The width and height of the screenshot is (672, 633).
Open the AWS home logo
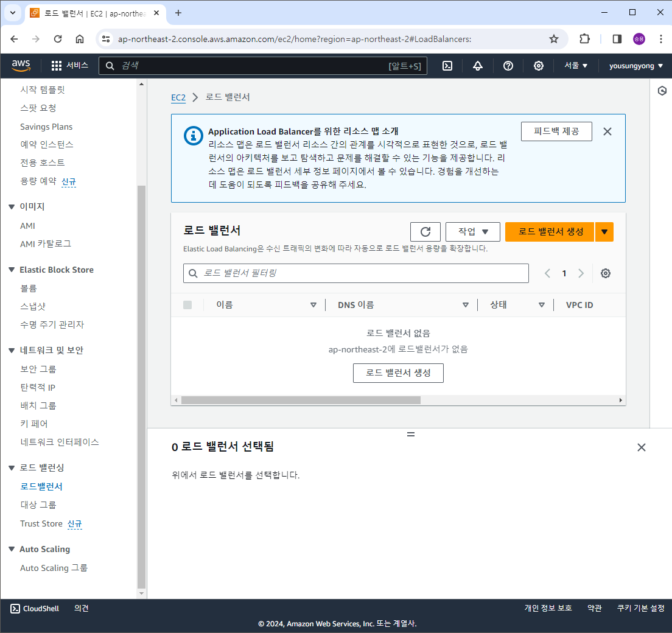(x=21, y=66)
